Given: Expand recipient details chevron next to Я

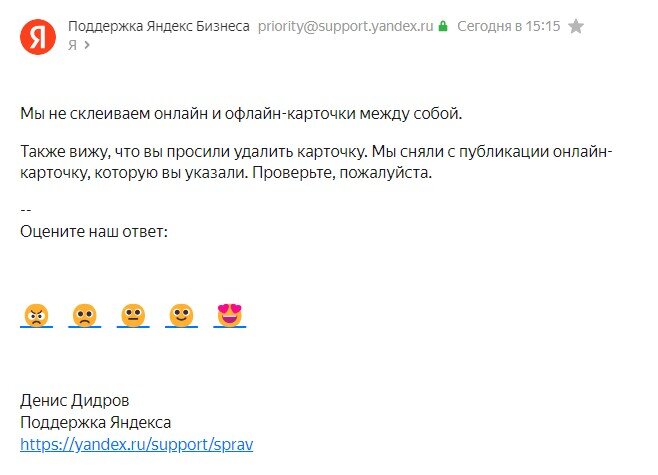Looking at the screenshot, I should [x=87, y=45].
